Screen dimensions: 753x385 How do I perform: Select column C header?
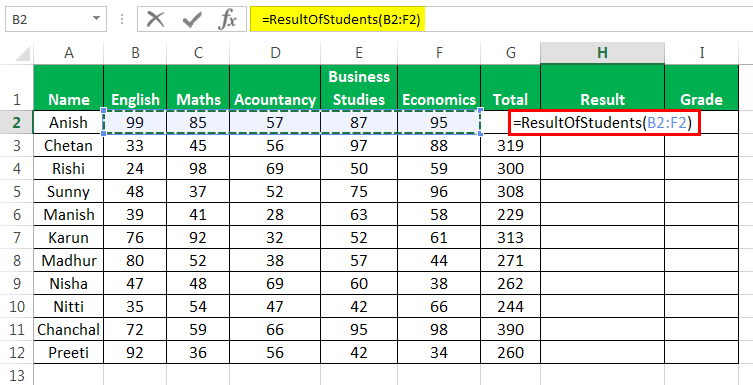coord(198,53)
